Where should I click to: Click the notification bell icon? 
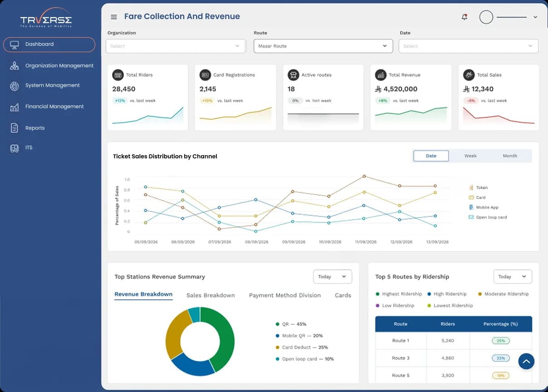click(464, 17)
